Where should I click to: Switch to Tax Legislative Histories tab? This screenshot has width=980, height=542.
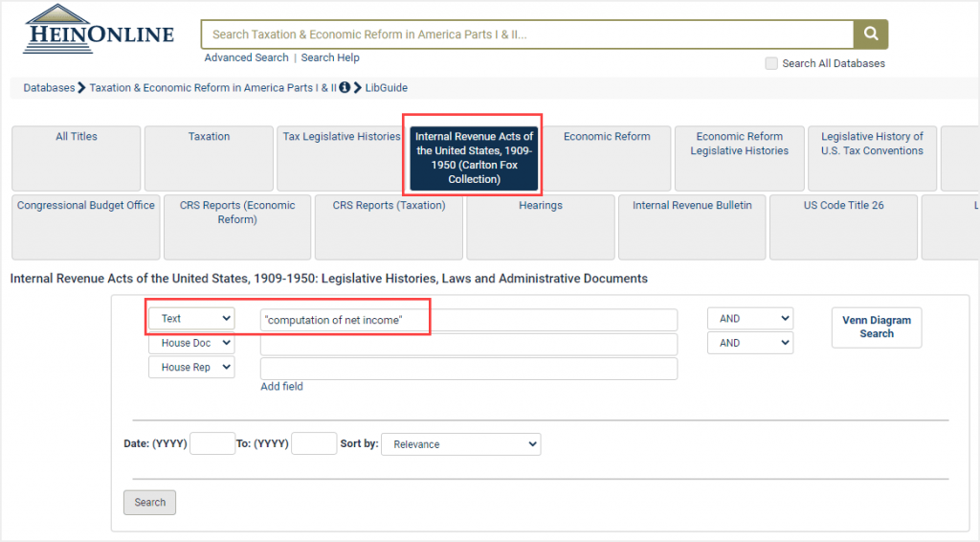click(x=342, y=158)
